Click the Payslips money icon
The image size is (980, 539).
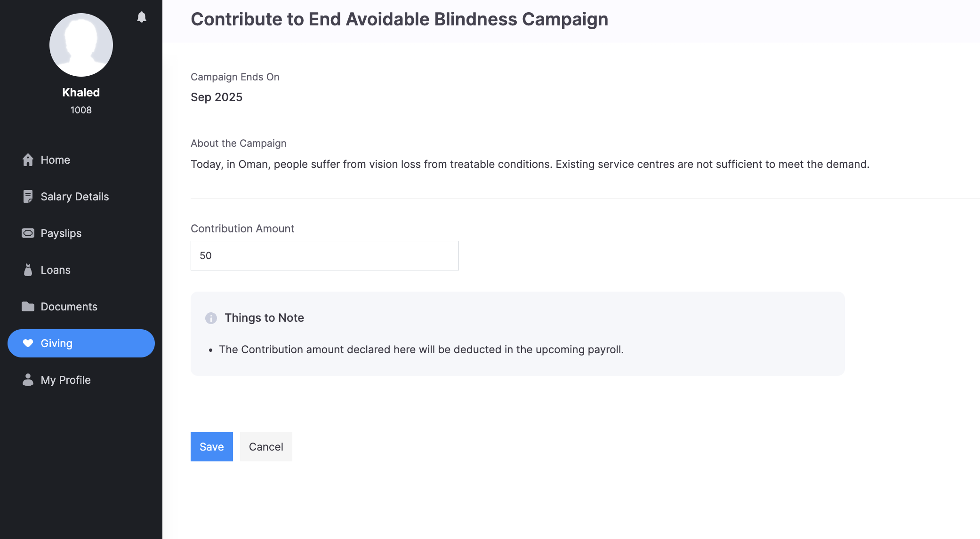point(28,233)
